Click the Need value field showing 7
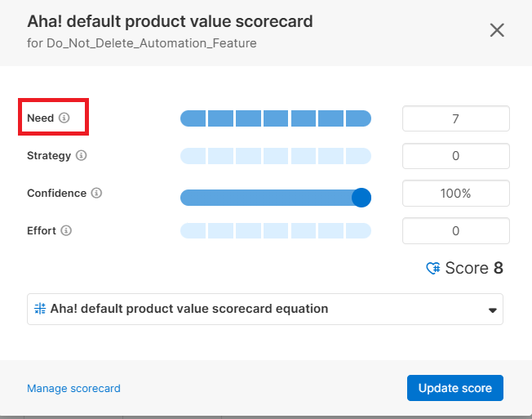The height and width of the screenshot is (419, 532). (x=455, y=118)
